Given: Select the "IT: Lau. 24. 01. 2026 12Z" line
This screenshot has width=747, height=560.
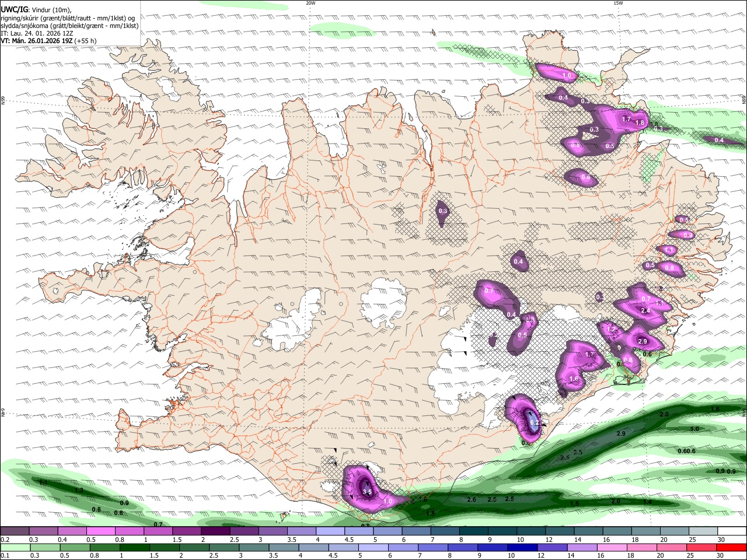Looking at the screenshot, I should tap(37, 33).
